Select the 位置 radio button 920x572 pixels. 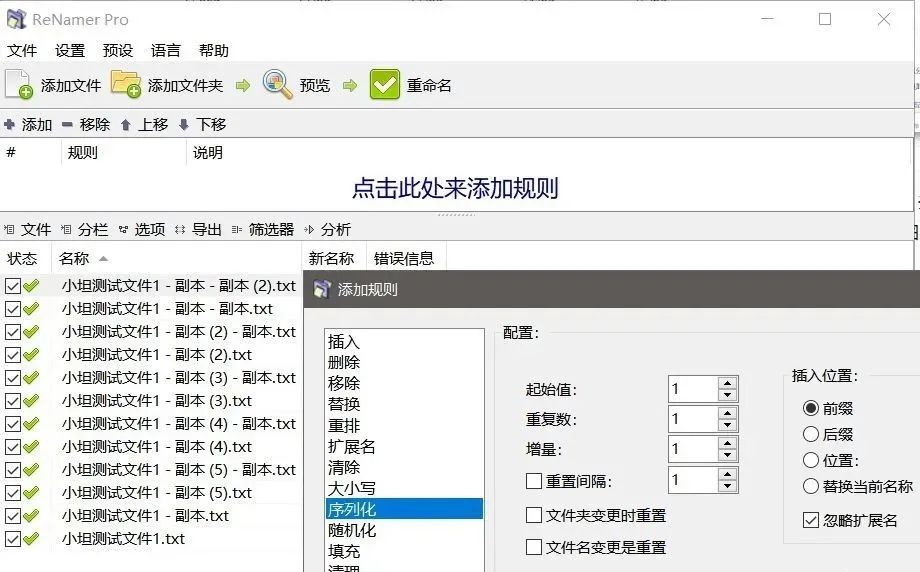pos(811,460)
